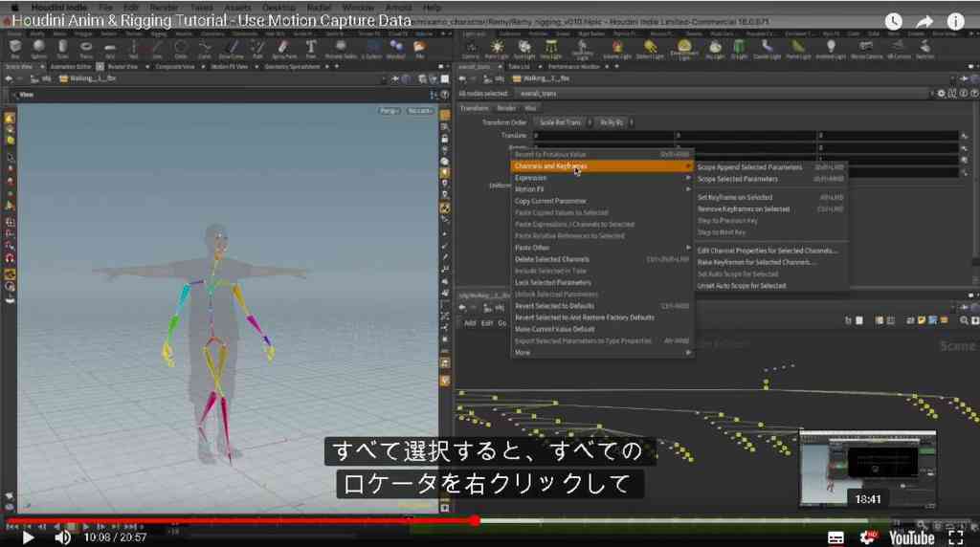Screen dimensions: 980x547
Task: Open the Scale Rot Trans order dropdown
Action: [561, 122]
